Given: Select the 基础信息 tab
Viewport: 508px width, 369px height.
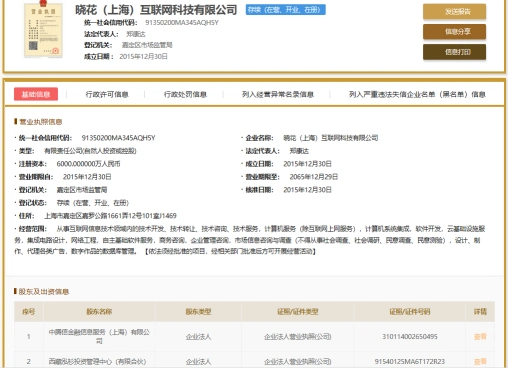Looking at the screenshot, I should click(36, 94).
